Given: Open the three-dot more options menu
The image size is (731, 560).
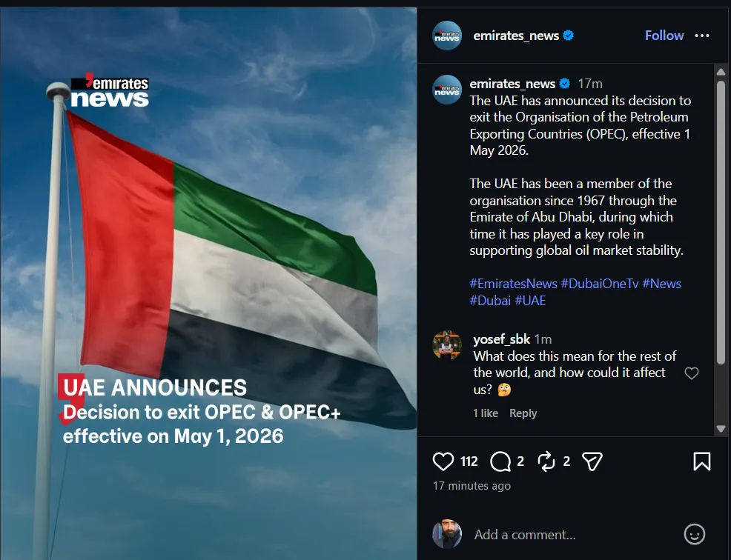Looking at the screenshot, I should [x=701, y=36].
